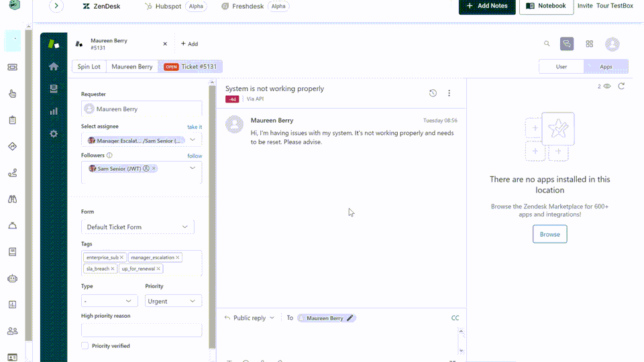Show ticket events history icon
644x362 pixels.
pyautogui.click(x=433, y=93)
